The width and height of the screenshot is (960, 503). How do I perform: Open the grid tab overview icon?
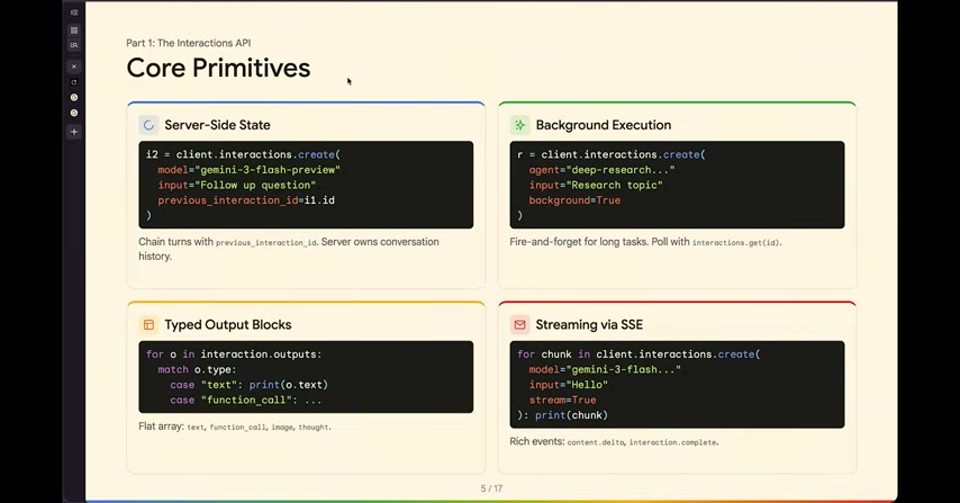(x=74, y=30)
